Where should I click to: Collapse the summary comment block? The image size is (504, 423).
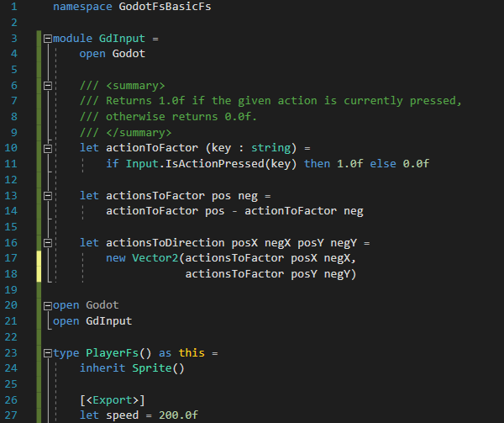click(47, 86)
